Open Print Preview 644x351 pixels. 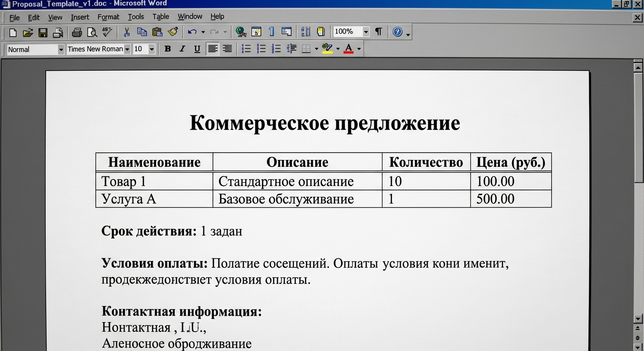tap(92, 32)
